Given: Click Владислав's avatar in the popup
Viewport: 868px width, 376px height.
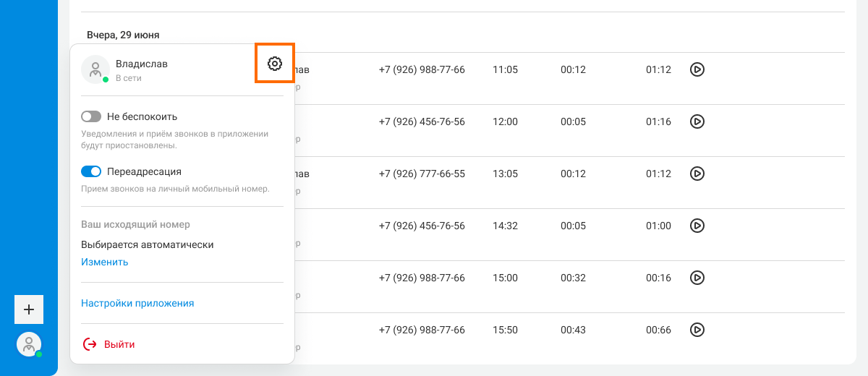Looking at the screenshot, I should tap(95, 69).
